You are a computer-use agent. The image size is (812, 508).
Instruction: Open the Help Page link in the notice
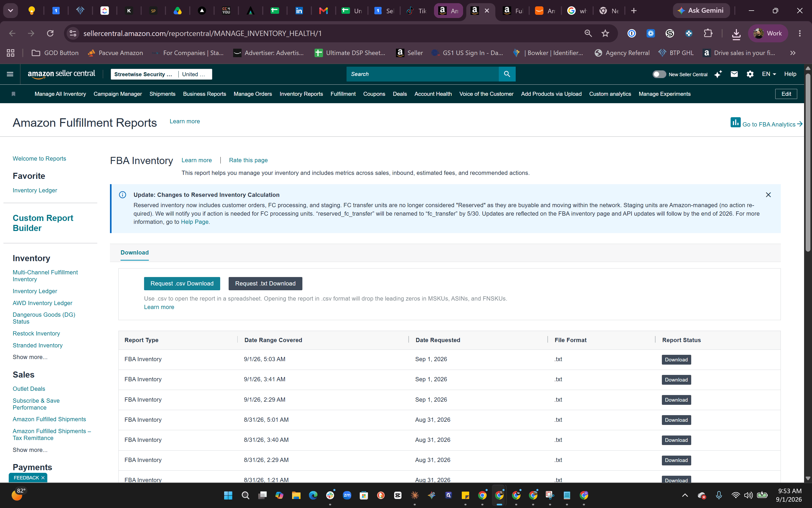[x=195, y=222]
